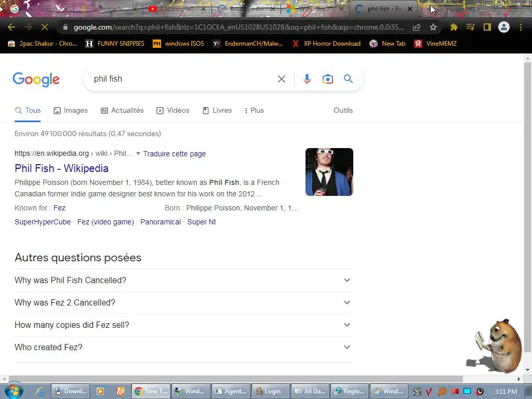The width and height of the screenshot is (532, 399).
Task: Click the orange magnifier tray icon
Action: click(442, 392)
